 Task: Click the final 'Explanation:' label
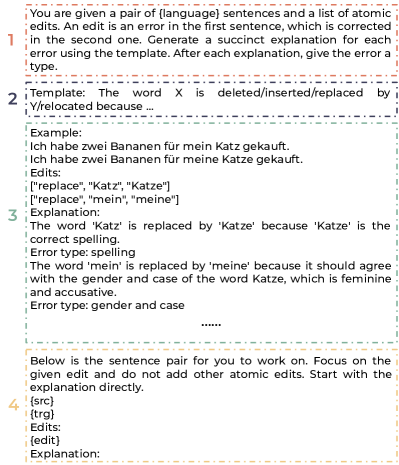(65, 454)
